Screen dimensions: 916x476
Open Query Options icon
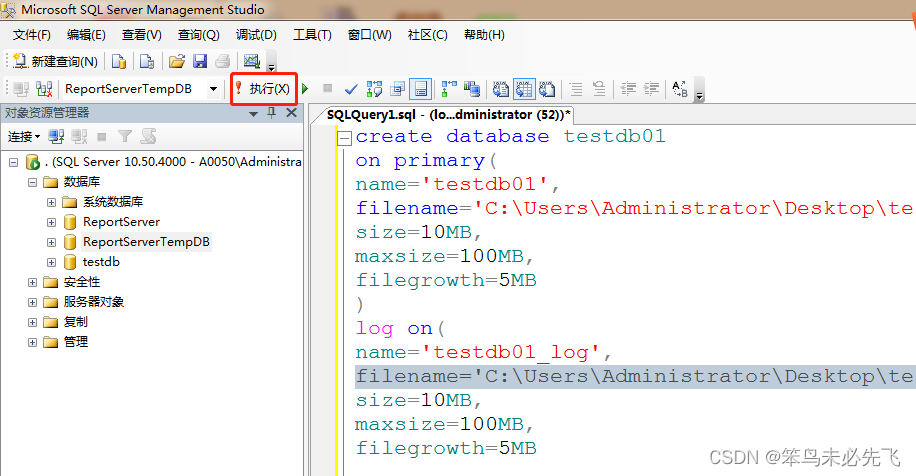[x=398, y=89]
